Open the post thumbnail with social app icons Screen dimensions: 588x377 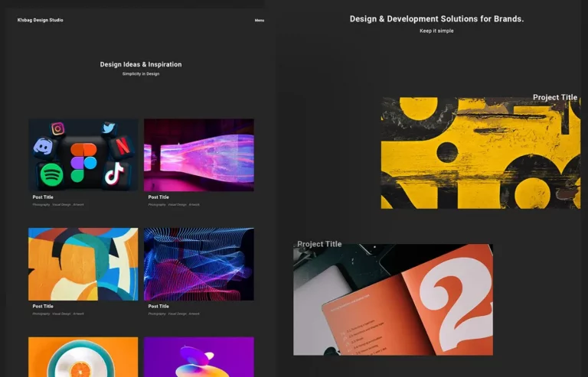point(83,155)
